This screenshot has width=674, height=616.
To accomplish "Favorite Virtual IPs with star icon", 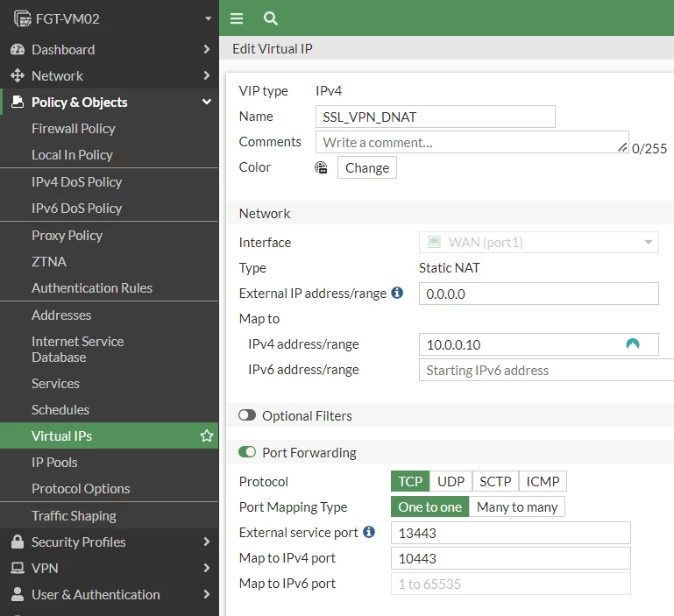I will pos(207,435).
